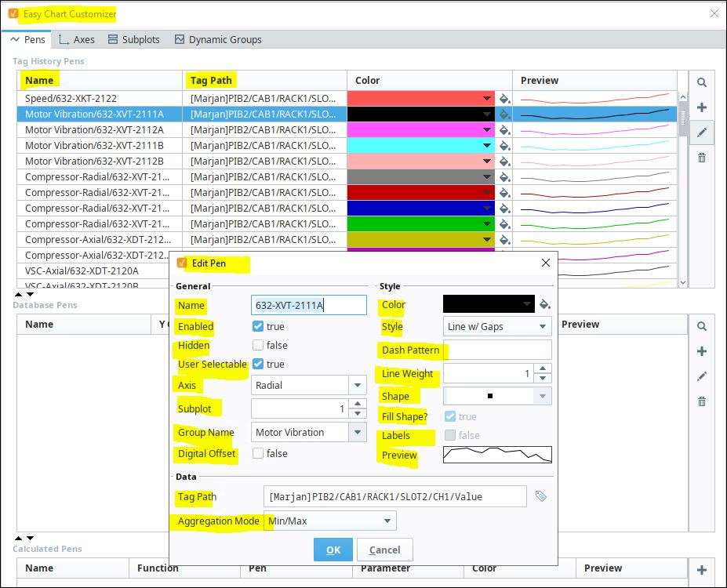Viewport: 727px width, 588px height.
Task: Click the Cancel button
Action: pos(385,550)
